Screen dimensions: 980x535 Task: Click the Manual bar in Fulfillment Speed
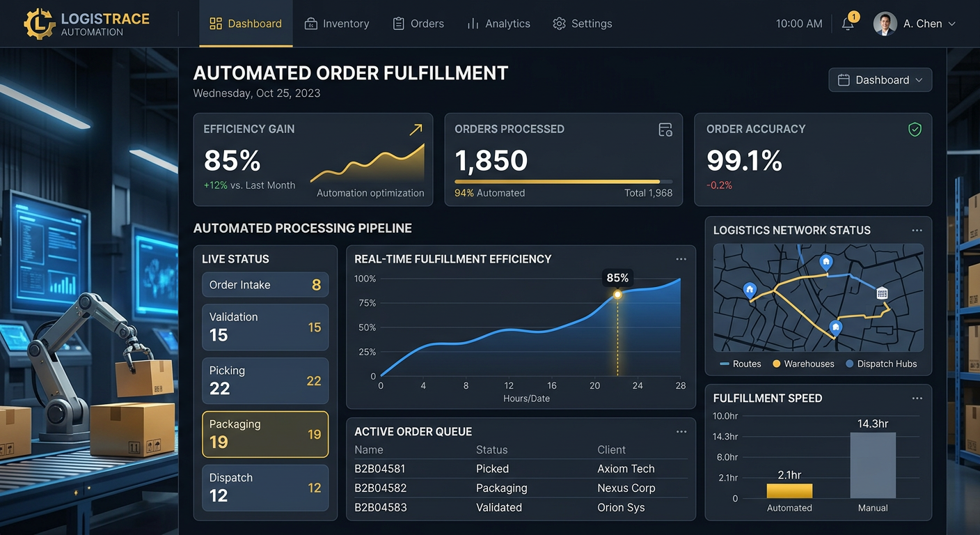tap(873, 465)
